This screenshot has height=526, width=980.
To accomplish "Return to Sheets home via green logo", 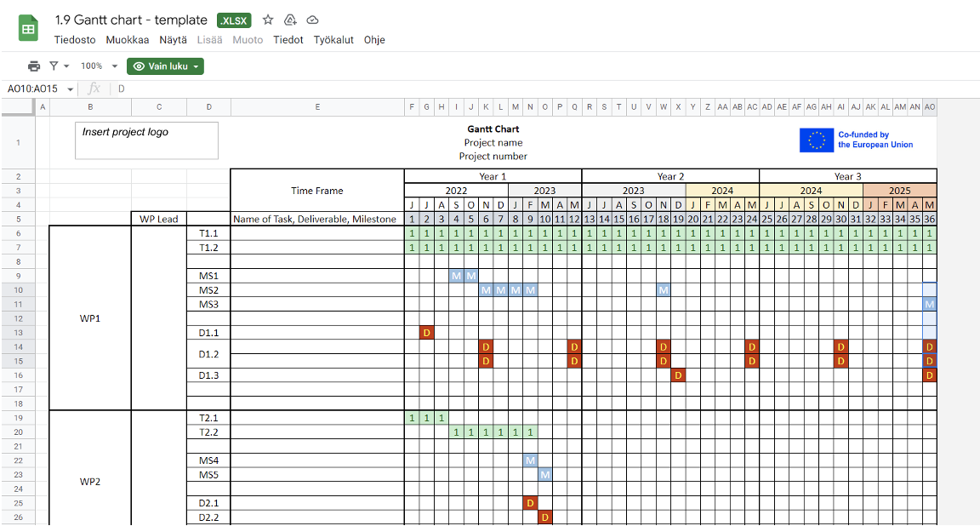I will click(x=27, y=27).
